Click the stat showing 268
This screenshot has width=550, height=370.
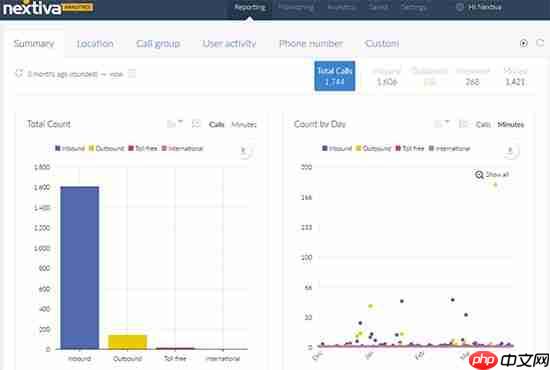pos(472,77)
